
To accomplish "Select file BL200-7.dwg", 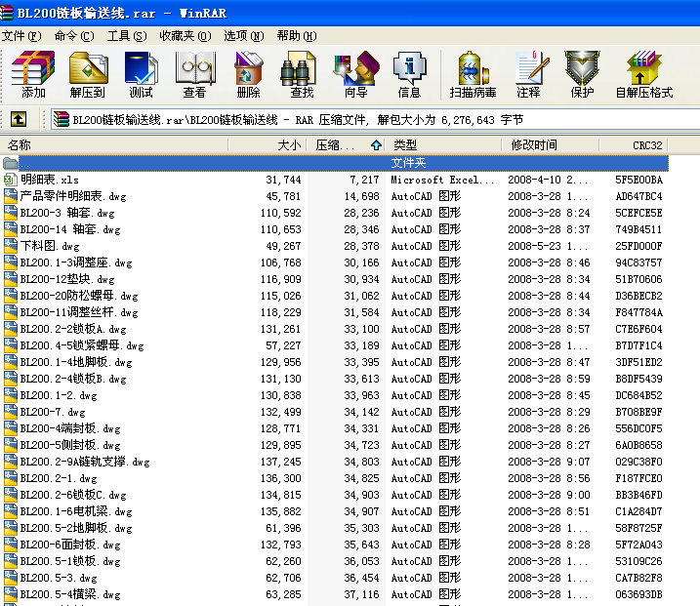I will 53,412.
